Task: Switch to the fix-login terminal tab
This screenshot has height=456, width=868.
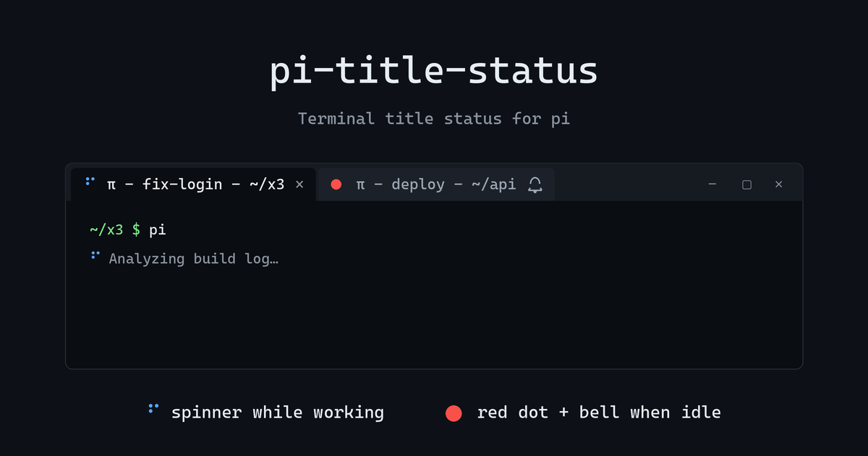Action: pyautogui.click(x=193, y=184)
